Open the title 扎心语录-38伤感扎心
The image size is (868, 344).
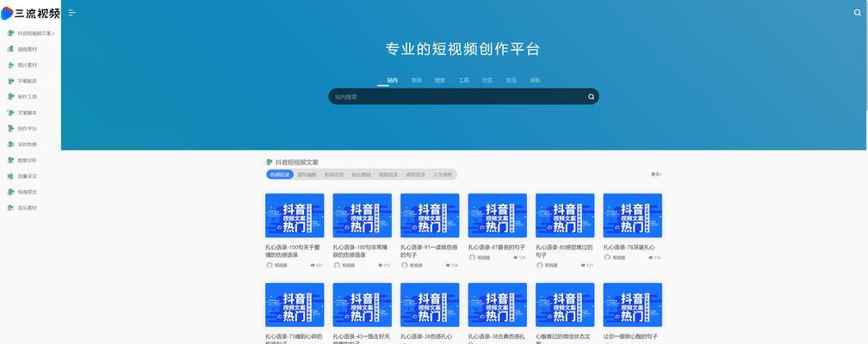click(426, 336)
